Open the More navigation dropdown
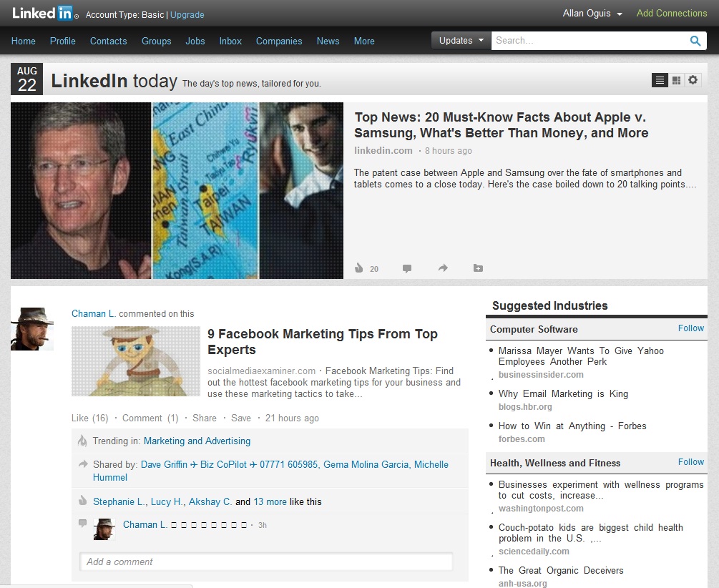Image resolution: width=719 pixels, height=588 pixels. [x=364, y=41]
